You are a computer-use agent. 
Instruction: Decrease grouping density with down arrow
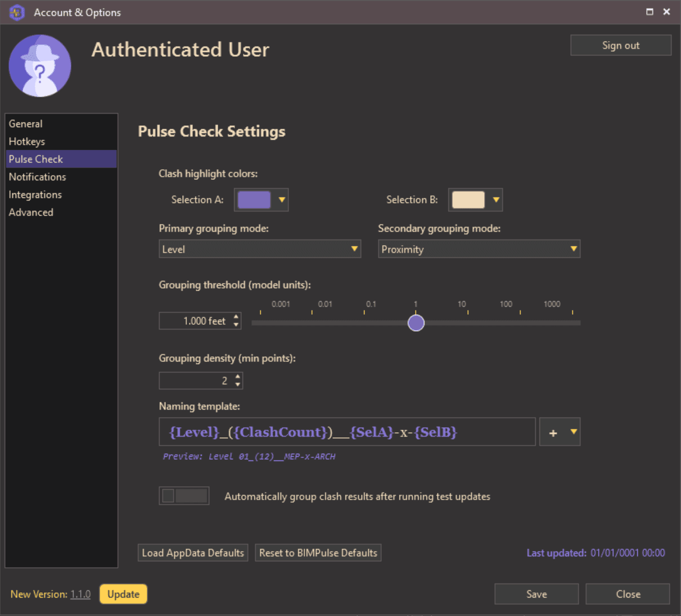click(x=238, y=385)
